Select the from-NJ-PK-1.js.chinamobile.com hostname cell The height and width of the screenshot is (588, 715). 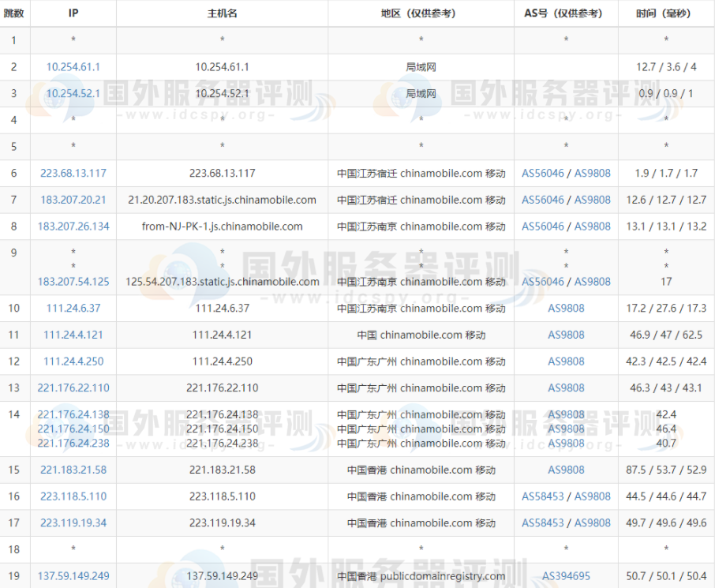point(222,227)
